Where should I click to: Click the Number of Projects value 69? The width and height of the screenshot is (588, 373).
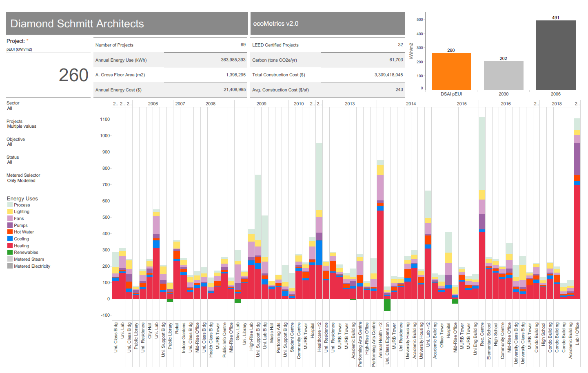[243, 45]
